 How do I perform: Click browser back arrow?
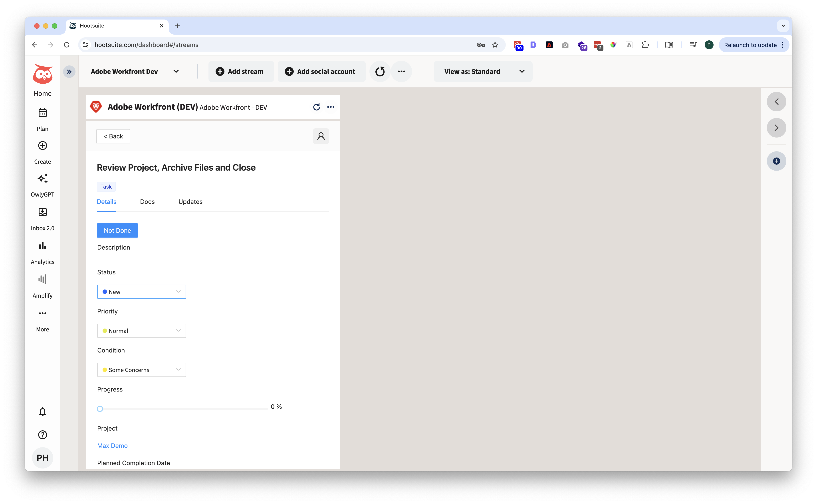[x=35, y=45]
